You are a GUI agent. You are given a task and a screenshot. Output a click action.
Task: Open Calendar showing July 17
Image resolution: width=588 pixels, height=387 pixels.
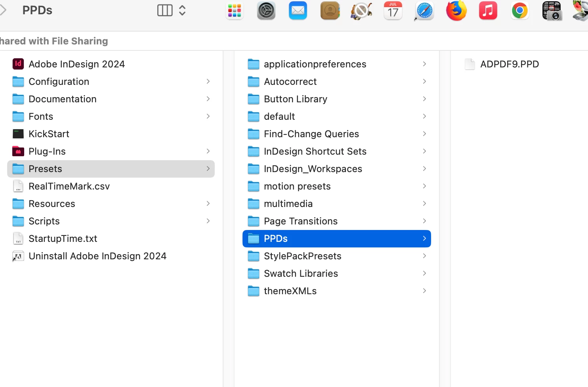click(393, 11)
